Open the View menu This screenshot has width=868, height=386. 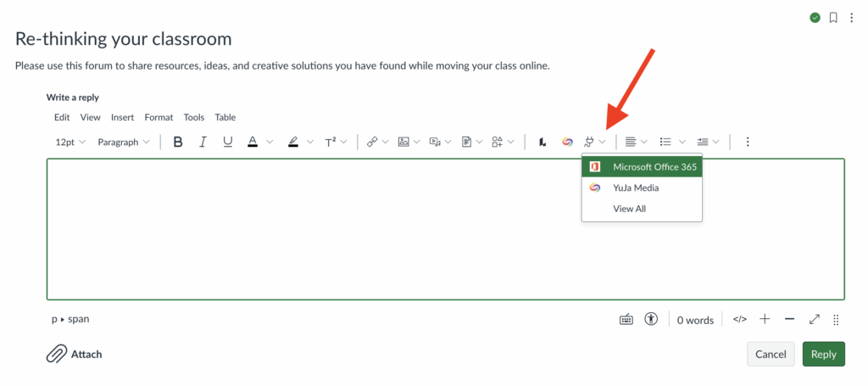[90, 117]
